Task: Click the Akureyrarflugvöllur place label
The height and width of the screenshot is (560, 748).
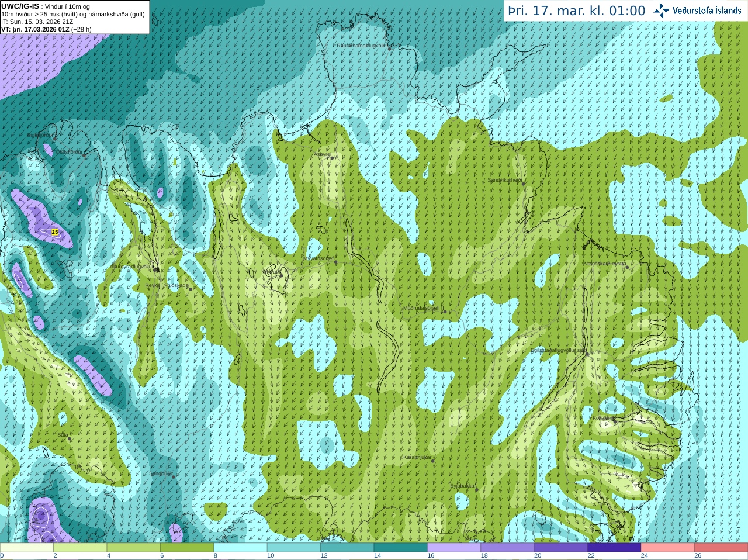Action: click(132, 267)
